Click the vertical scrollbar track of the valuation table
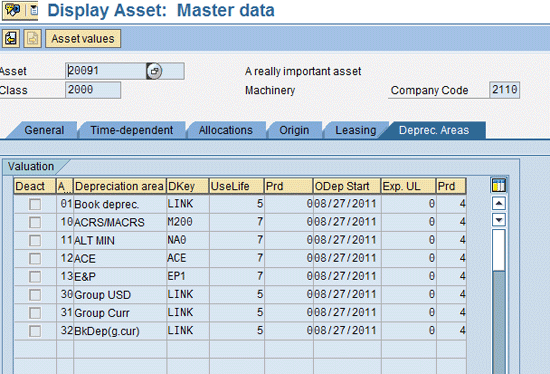 pyautogui.click(x=498, y=302)
